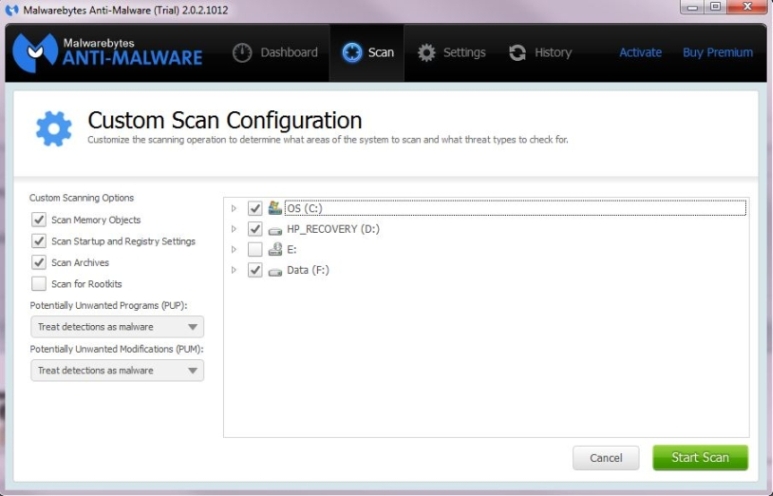Open the Dashboard tab

tap(275, 53)
